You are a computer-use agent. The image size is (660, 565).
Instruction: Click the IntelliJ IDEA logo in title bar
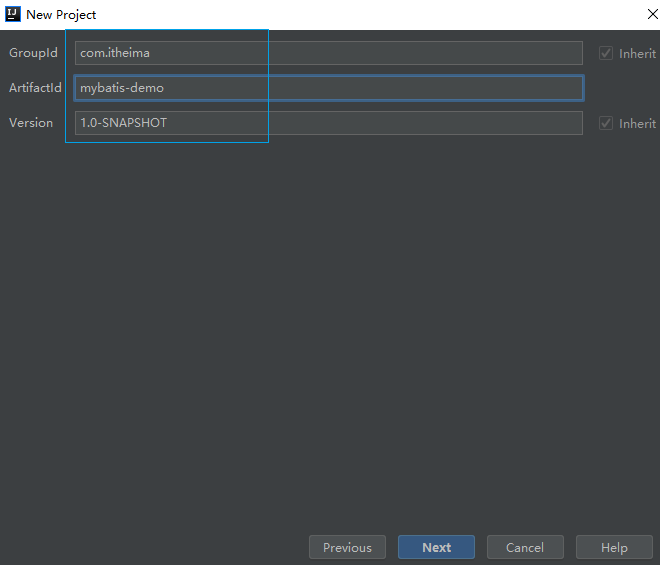13,14
